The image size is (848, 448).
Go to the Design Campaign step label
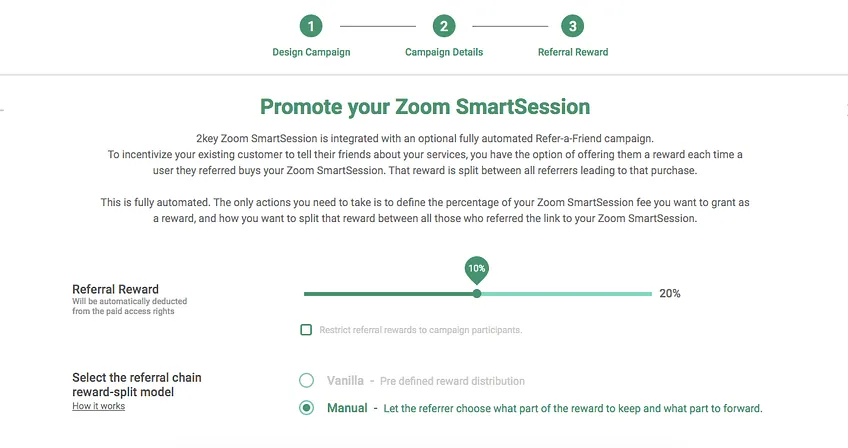[311, 52]
